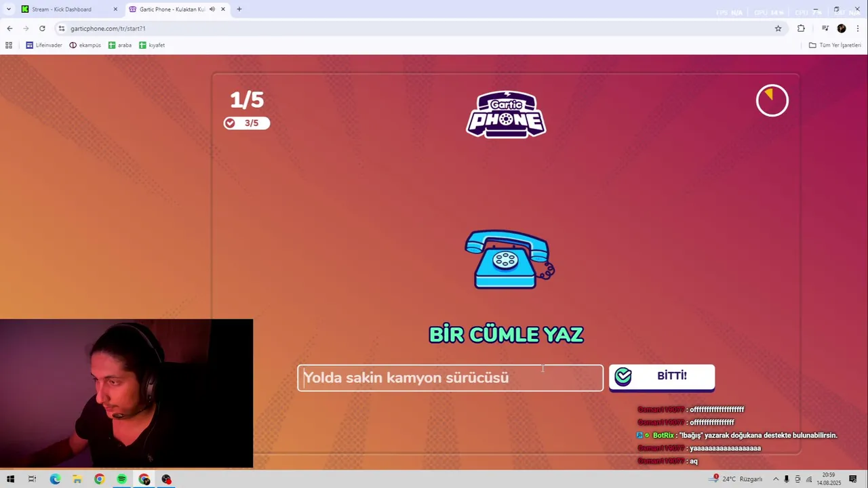The height and width of the screenshot is (488, 868).
Task: Close the Gartic Phone tab
Action: (x=223, y=9)
